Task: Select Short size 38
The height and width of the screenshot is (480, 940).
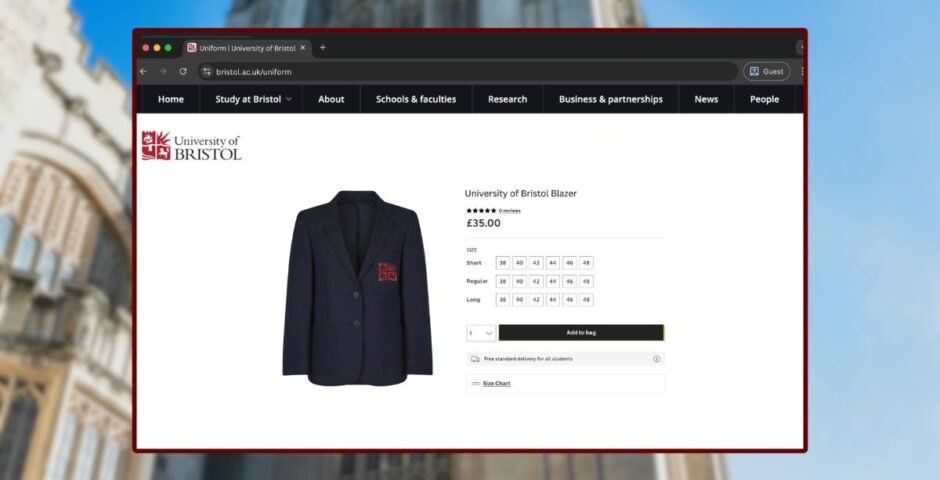Action: click(503, 263)
